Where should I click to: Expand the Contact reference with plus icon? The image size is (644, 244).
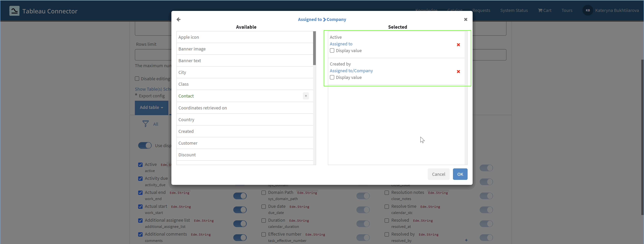point(306,96)
